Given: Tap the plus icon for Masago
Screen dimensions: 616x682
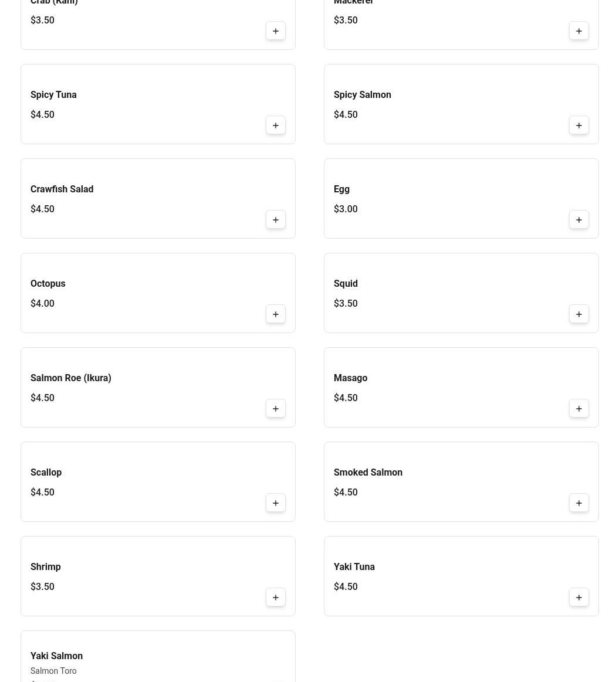Looking at the screenshot, I should tap(579, 409).
